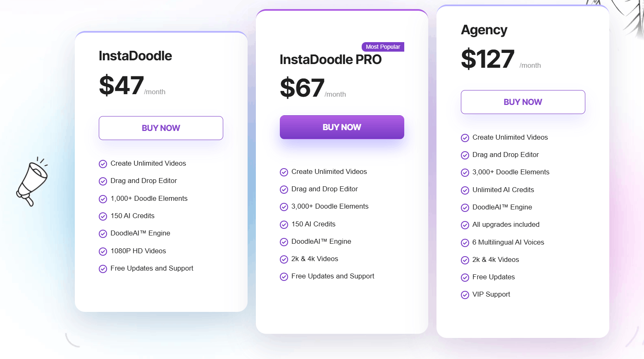The image size is (644, 359).
Task: Click the checkmark next to Agency's Free Updates
Action: pyautogui.click(x=465, y=278)
